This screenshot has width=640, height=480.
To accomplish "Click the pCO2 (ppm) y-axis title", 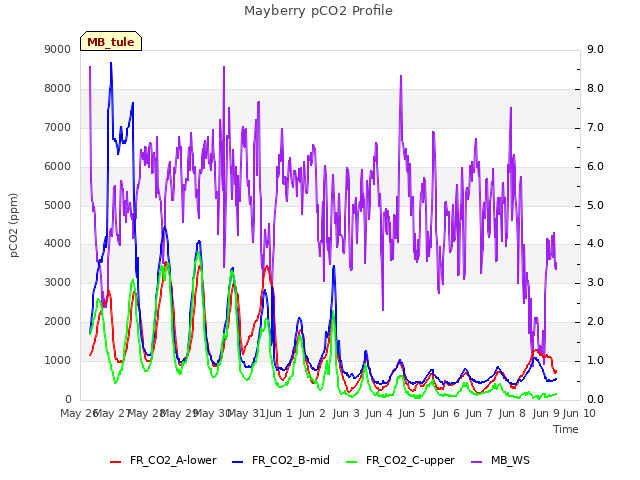I will point(14,225).
